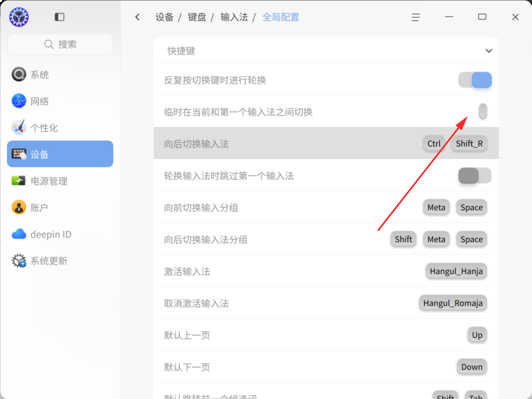The width and height of the screenshot is (532, 399).
Task: Click the 反复按切换键时进行轮换 label
Action: [215, 80]
